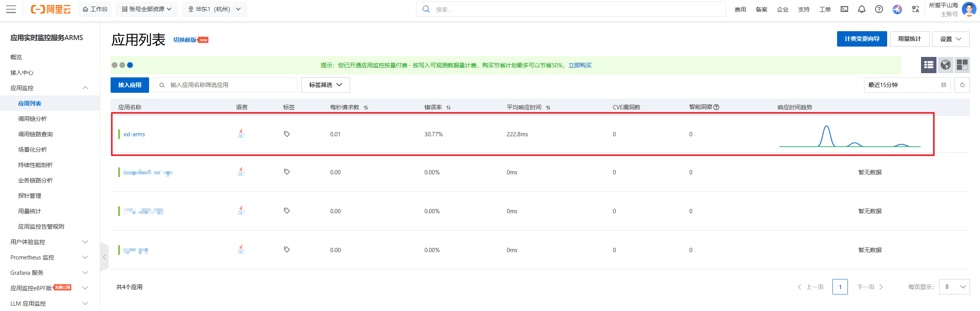Switch to card grid view
This screenshot has height=311, width=980.
(x=962, y=65)
